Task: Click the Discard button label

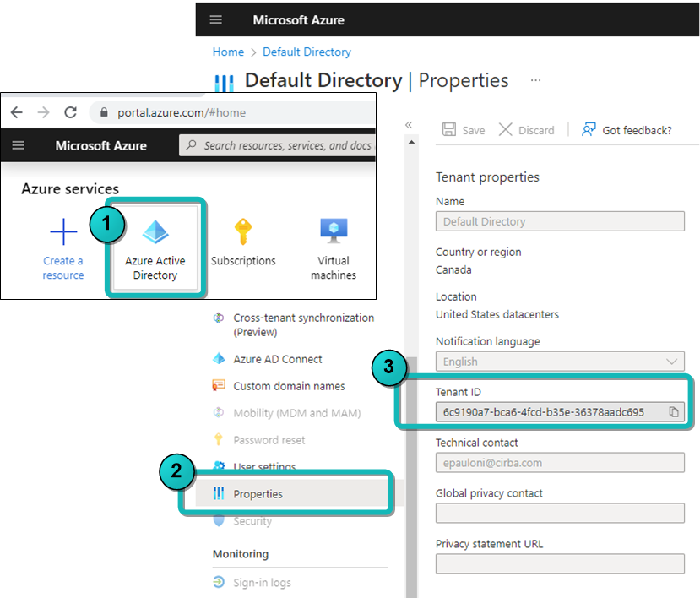Action: 536,130
